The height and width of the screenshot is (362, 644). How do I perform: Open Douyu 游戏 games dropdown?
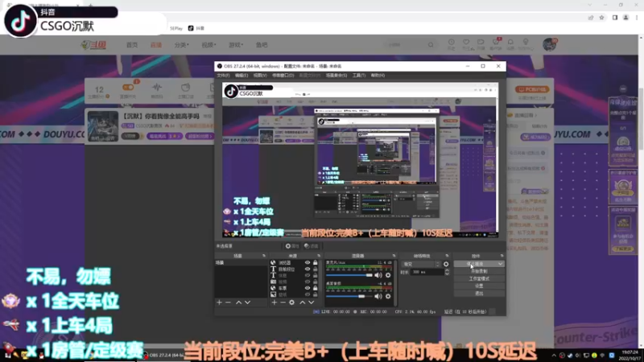point(236,45)
